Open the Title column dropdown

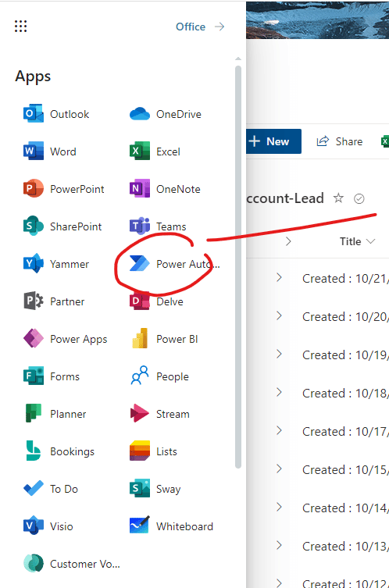[x=357, y=241]
